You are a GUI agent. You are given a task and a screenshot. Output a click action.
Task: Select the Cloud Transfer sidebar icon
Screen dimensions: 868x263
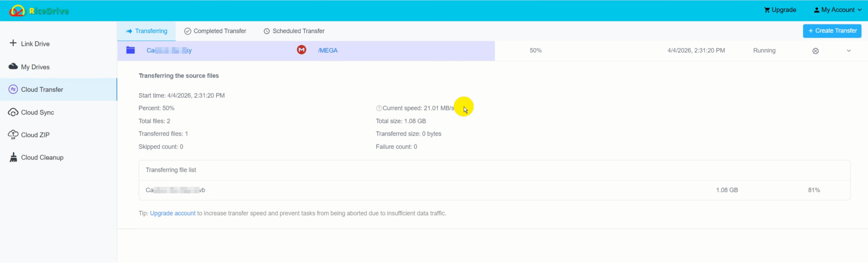13,89
